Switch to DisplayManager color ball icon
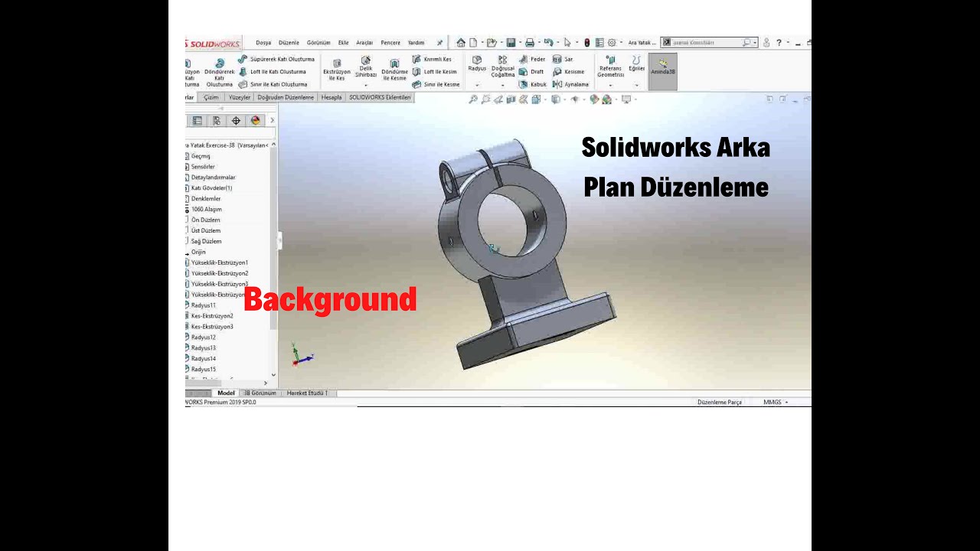This screenshot has height=551, width=980. point(255,121)
